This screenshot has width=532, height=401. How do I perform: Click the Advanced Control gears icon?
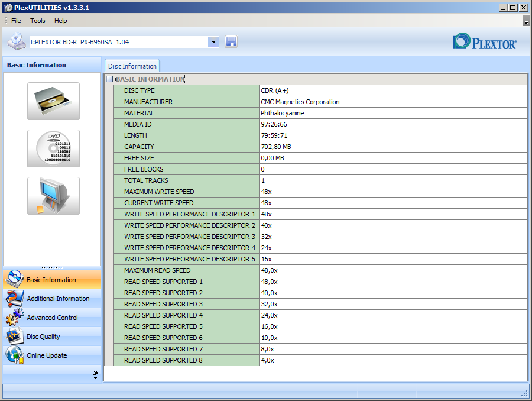tap(15, 318)
